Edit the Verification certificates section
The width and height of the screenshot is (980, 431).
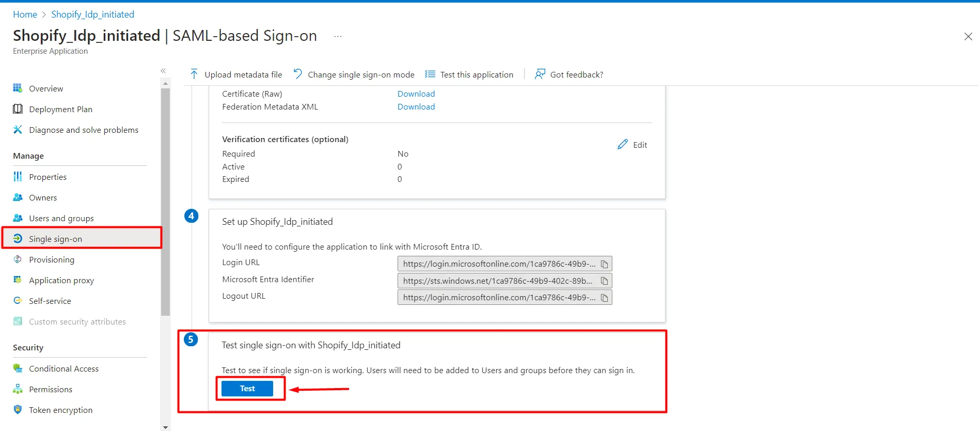633,145
